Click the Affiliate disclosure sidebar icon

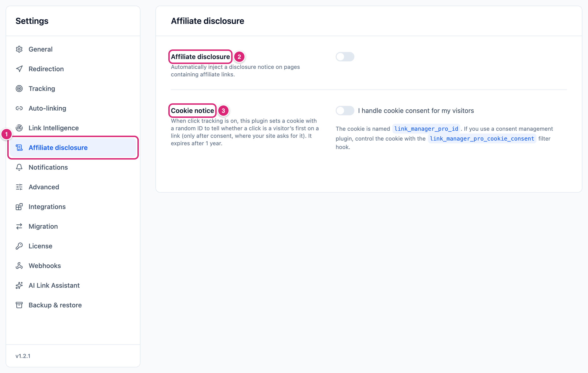(19, 148)
